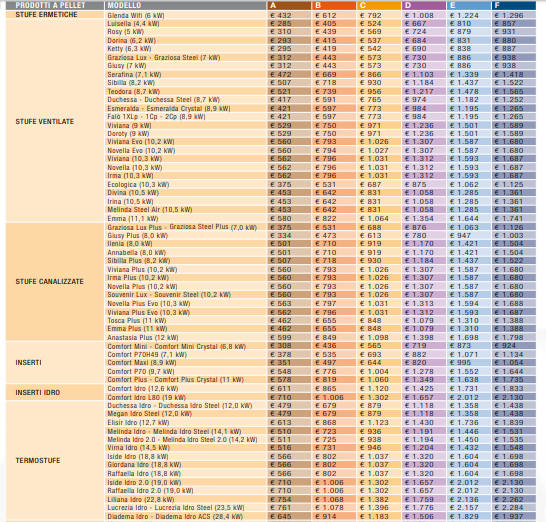This screenshot has height=522, width=546.
Task: Click price € 1.425 in Comfort Idro (12,6 kW) row
Action: 419,389
